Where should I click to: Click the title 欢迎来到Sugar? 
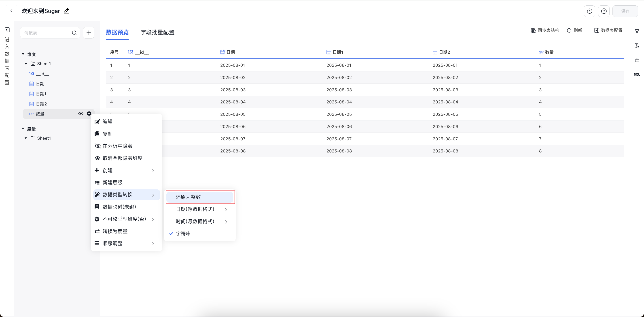[41, 11]
